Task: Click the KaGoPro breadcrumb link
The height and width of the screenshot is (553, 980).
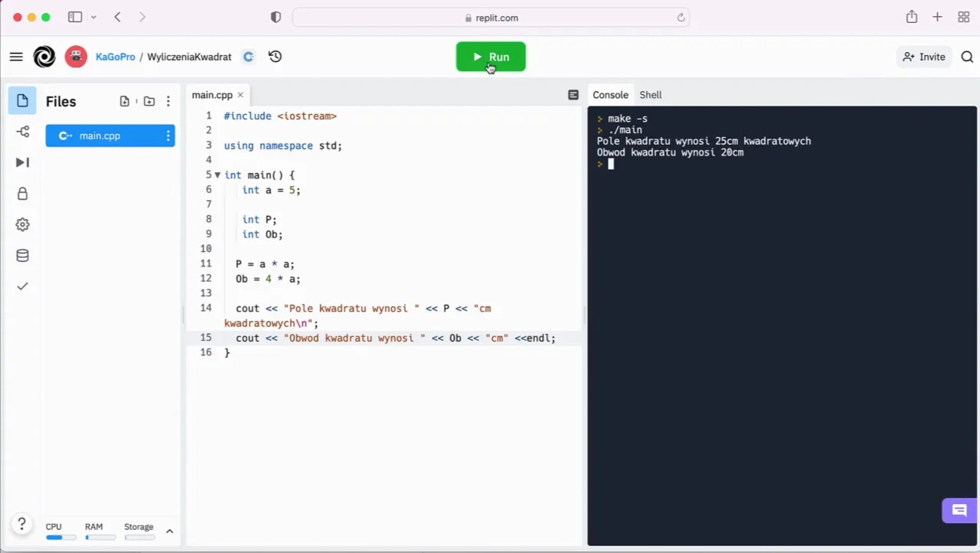Action: tap(116, 57)
